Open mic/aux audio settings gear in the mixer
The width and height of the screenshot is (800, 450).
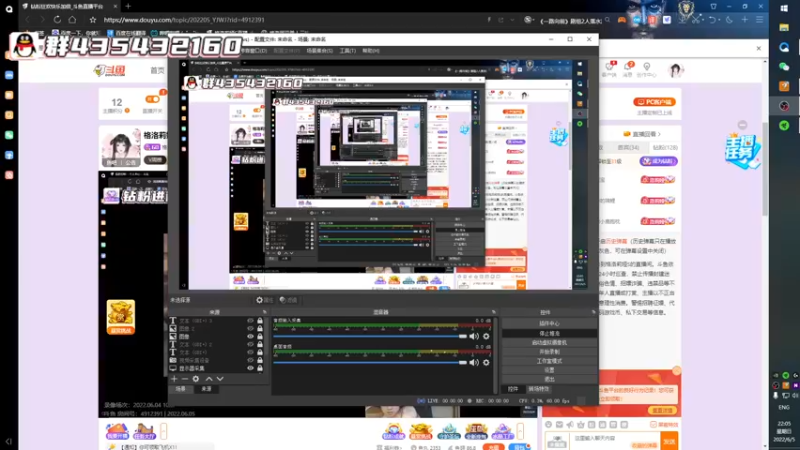(486, 336)
